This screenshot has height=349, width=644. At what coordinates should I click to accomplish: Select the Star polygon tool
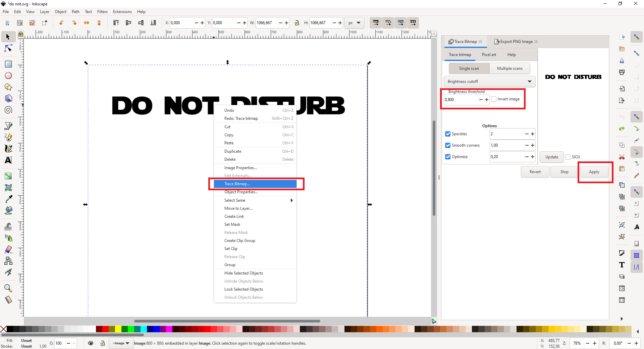[8, 87]
